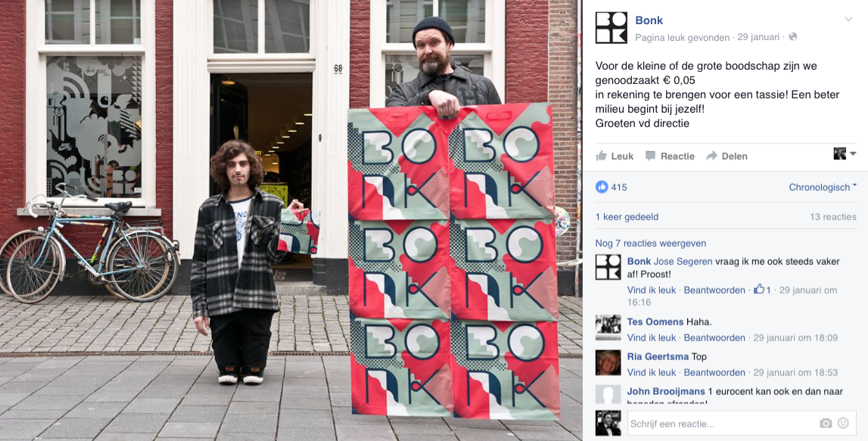Open the Chronologisch sort dropdown
The image size is (868, 441).
coord(823,187)
